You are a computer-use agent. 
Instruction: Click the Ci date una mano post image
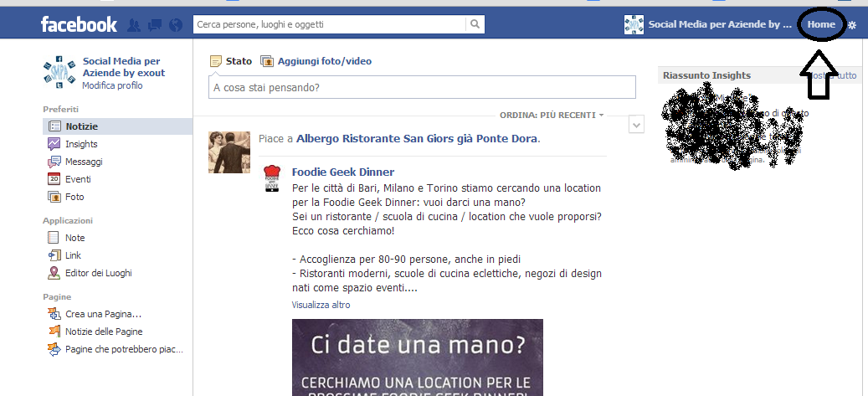[x=417, y=357]
